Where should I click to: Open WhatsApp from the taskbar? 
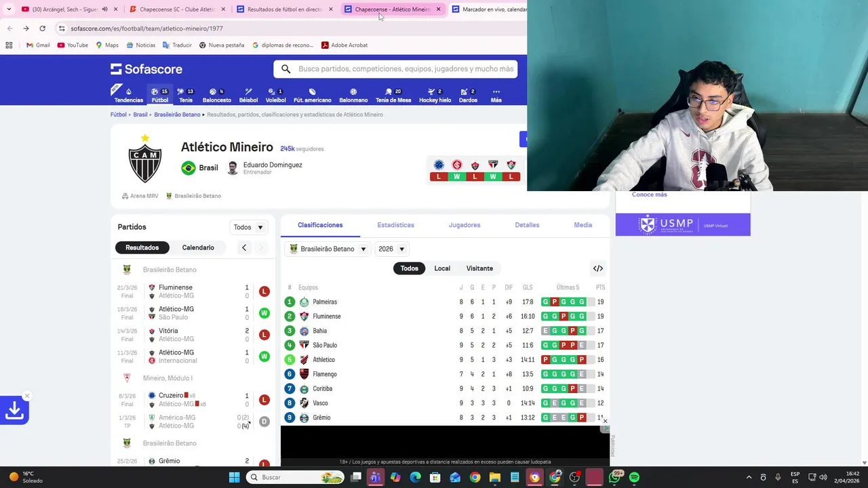click(615, 477)
